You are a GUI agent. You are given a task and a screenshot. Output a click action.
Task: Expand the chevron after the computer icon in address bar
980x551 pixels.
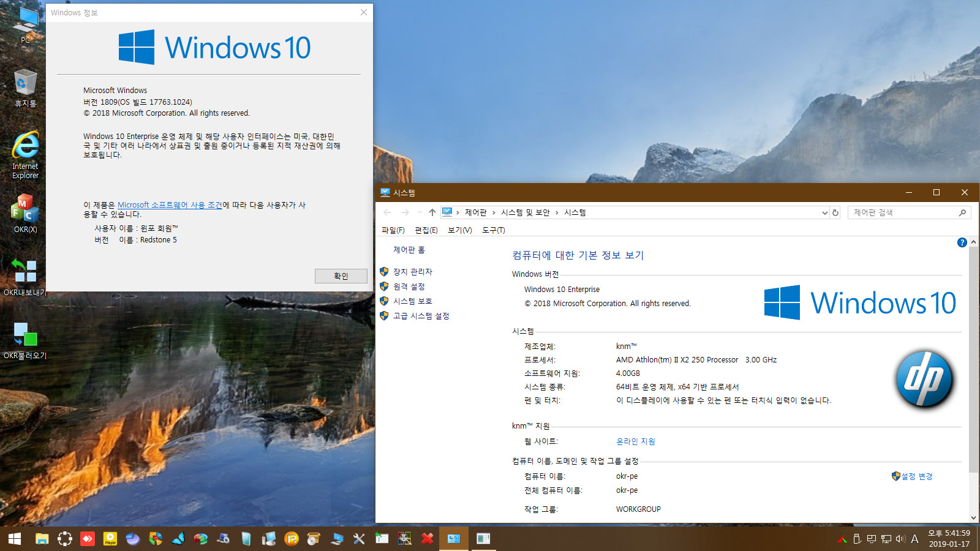point(458,212)
